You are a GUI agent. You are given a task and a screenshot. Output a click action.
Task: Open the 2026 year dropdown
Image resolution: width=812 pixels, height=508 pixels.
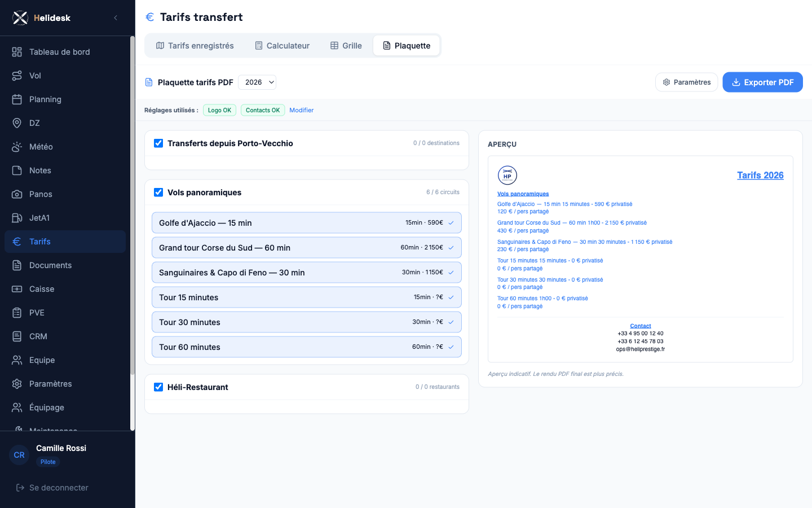[257, 82]
